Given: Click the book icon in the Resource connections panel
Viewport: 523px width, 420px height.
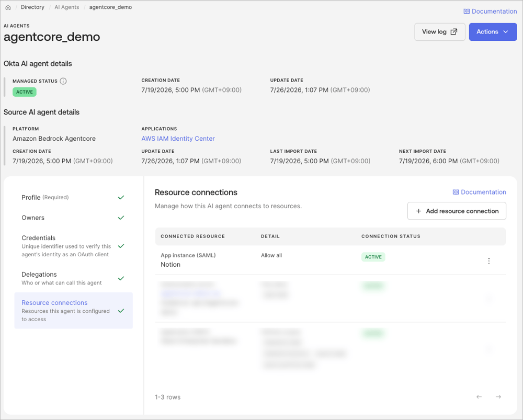Looking at the screenshot, I should coord(456,192).
